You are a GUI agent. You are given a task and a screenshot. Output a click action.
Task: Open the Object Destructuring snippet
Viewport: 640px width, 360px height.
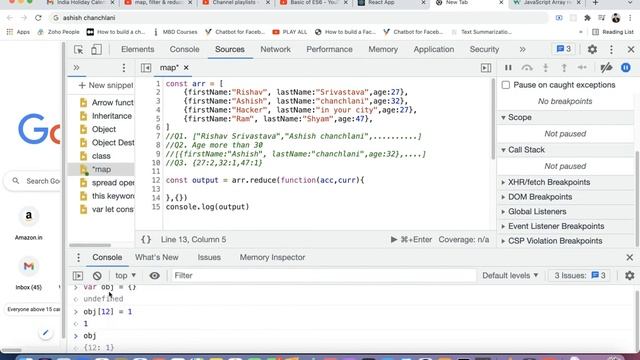(107, 143)
